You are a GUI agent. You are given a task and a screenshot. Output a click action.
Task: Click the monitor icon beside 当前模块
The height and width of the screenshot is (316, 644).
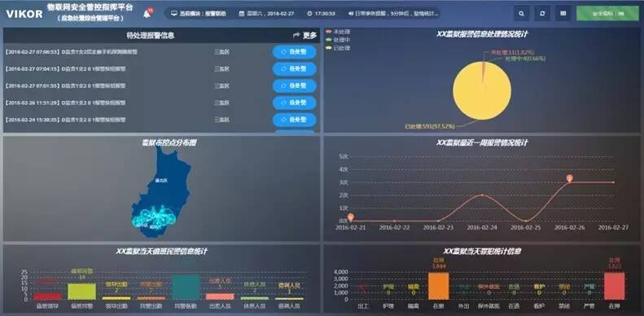point(173,14)
